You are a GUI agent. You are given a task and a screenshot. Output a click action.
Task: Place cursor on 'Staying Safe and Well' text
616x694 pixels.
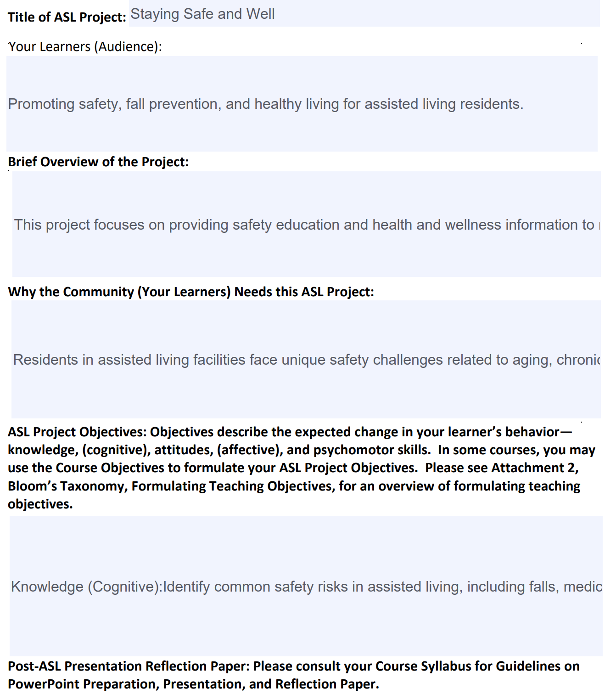pyautogui.click(x=203, y=14)
